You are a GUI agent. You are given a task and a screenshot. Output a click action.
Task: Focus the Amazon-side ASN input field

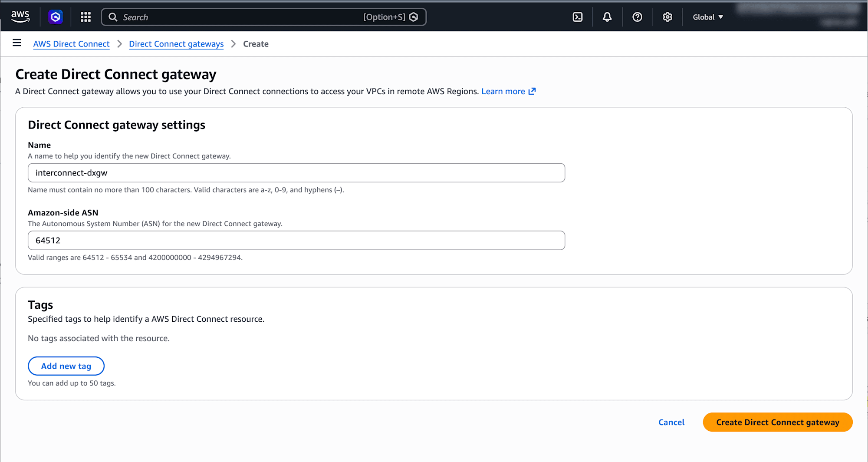click(x=296, y=241)
